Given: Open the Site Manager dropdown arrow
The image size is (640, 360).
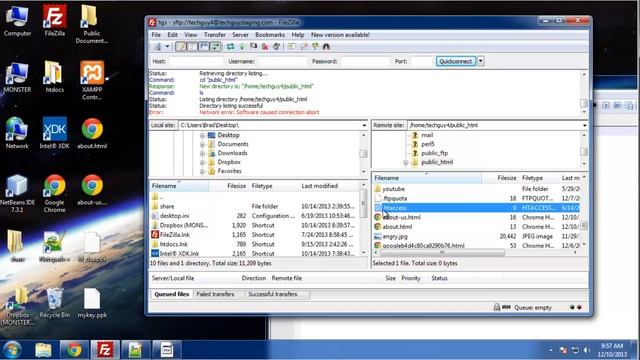Looking at the screenshot, I should click(167, 47).
